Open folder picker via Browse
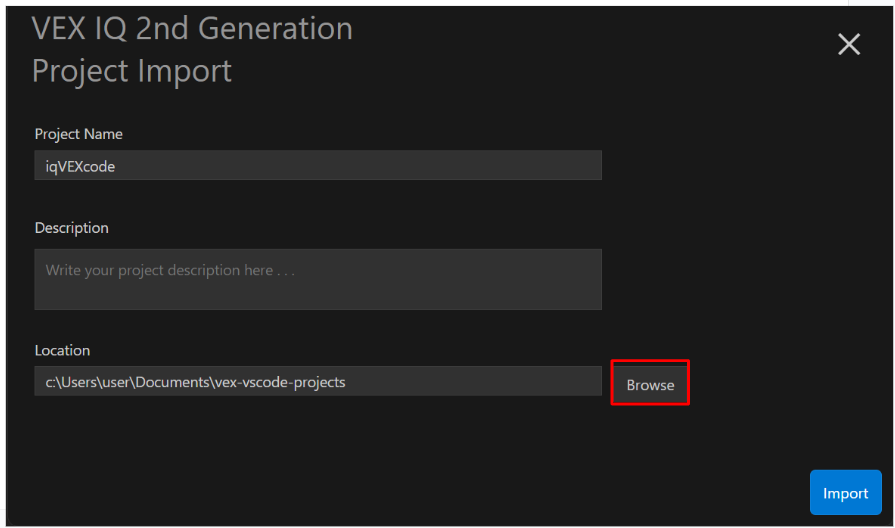This screenshot has width=895, height=528. (650, 384)
